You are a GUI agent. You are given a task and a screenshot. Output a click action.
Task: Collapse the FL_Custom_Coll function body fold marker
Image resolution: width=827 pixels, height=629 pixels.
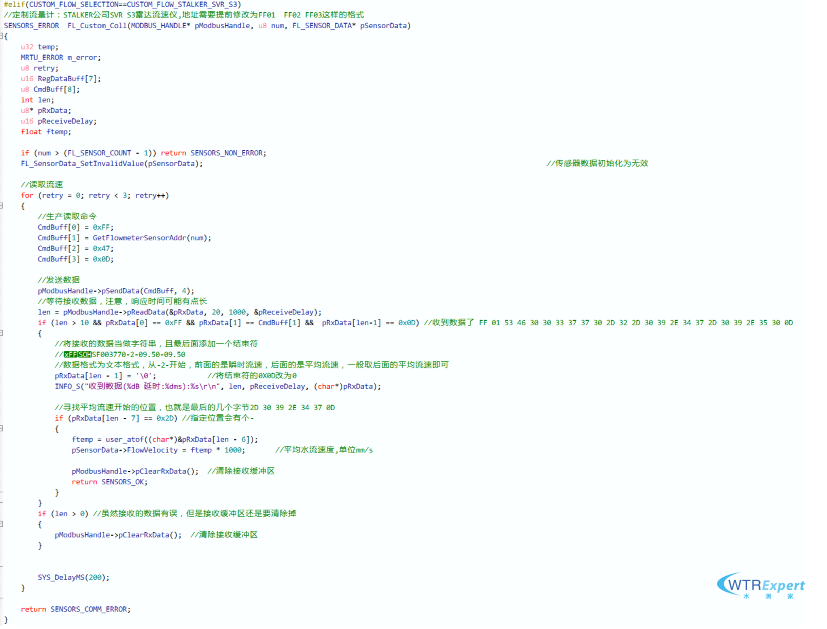point(5,35)
